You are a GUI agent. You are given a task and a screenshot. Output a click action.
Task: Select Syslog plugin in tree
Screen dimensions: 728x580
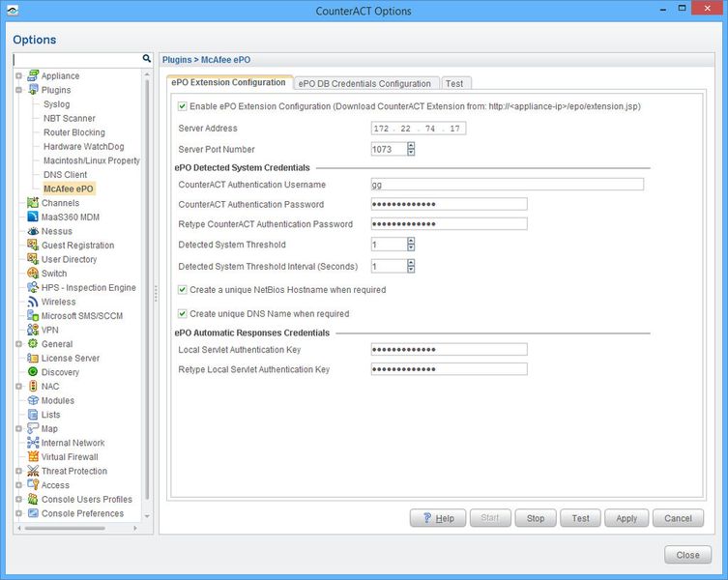57,104
